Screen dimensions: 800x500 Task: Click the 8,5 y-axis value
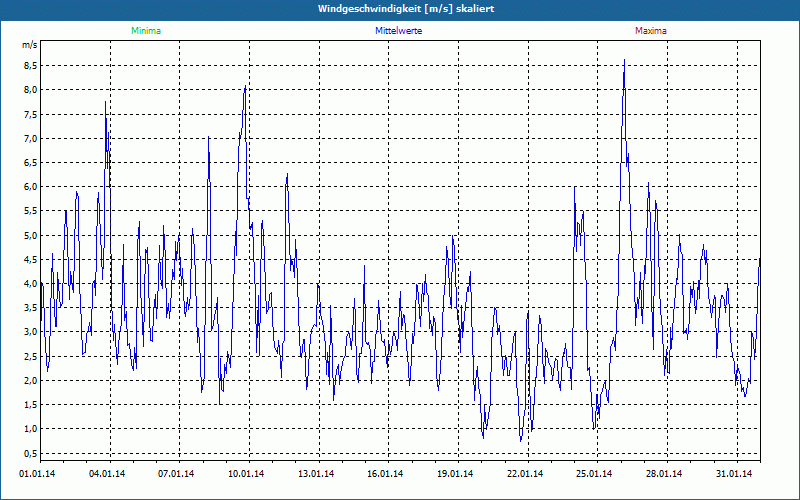pos(31,66)
